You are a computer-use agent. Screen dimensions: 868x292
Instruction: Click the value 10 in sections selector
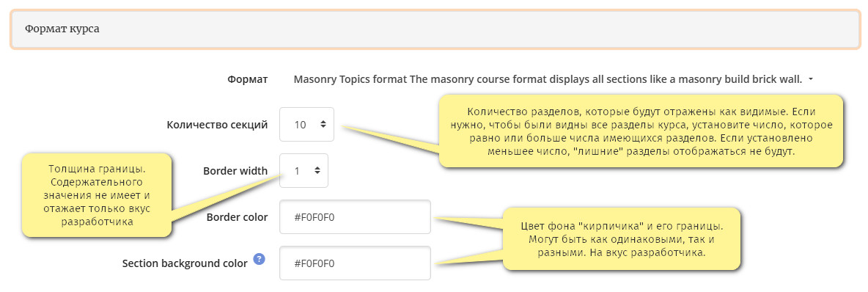(300, 125)
